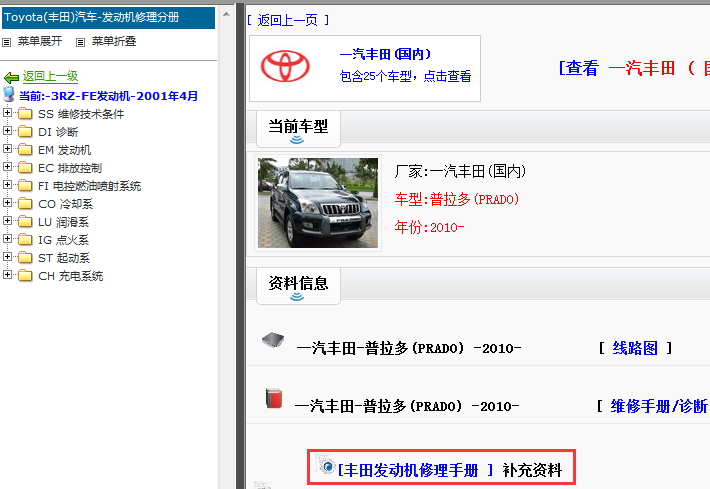Expand the FI 电控燃油喷射系统 tree node

pos(7,185)
